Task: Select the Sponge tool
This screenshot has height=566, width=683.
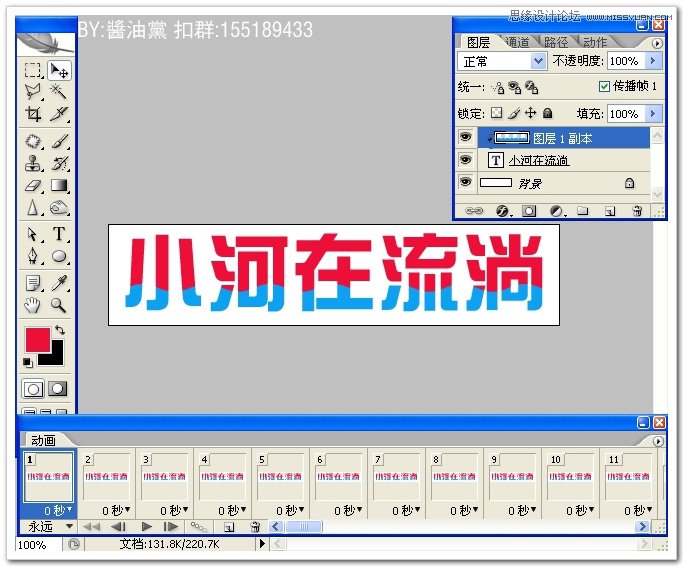Action: pyautogui.click(x=59, y=208)
